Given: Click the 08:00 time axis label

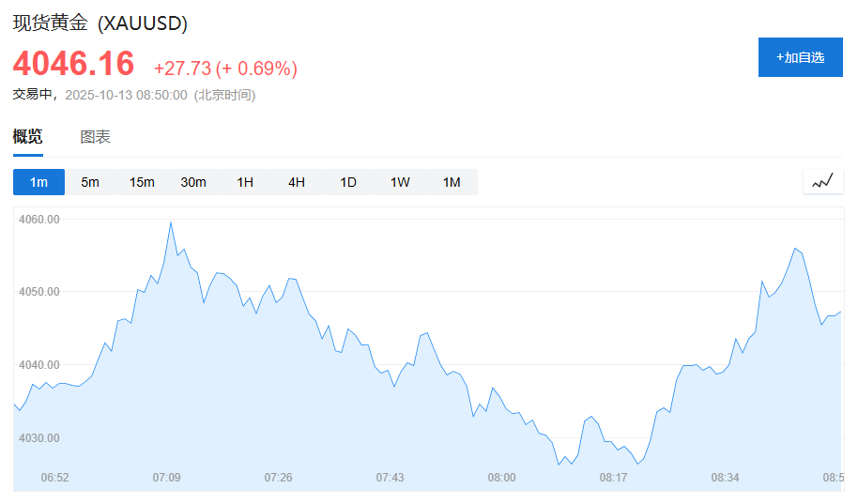Looking at the screenshot, I should [501, 478].
